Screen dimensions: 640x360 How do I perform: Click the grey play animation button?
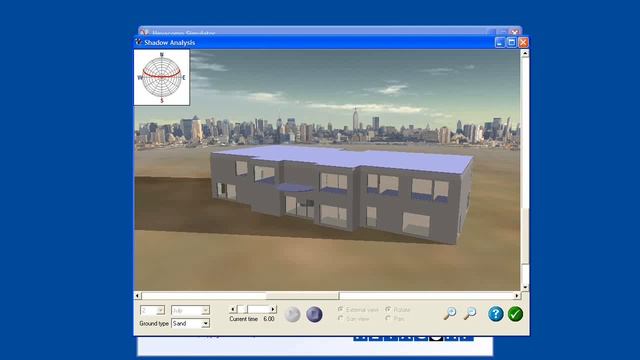[292, 314]
